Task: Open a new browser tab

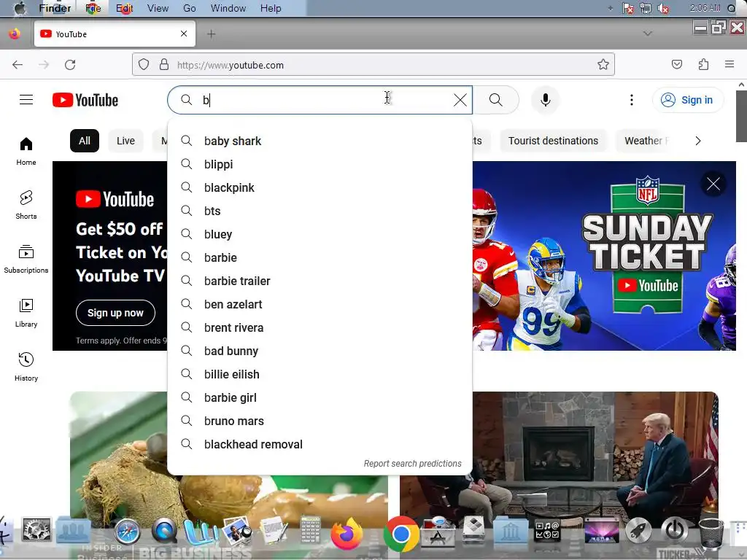Action: click(211, 34)
